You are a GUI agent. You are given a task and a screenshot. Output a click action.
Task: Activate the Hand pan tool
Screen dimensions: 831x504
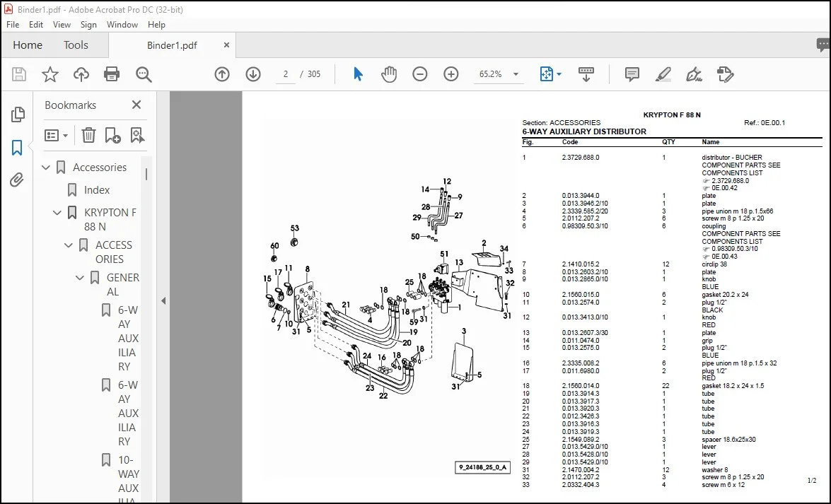coord(389,74)
